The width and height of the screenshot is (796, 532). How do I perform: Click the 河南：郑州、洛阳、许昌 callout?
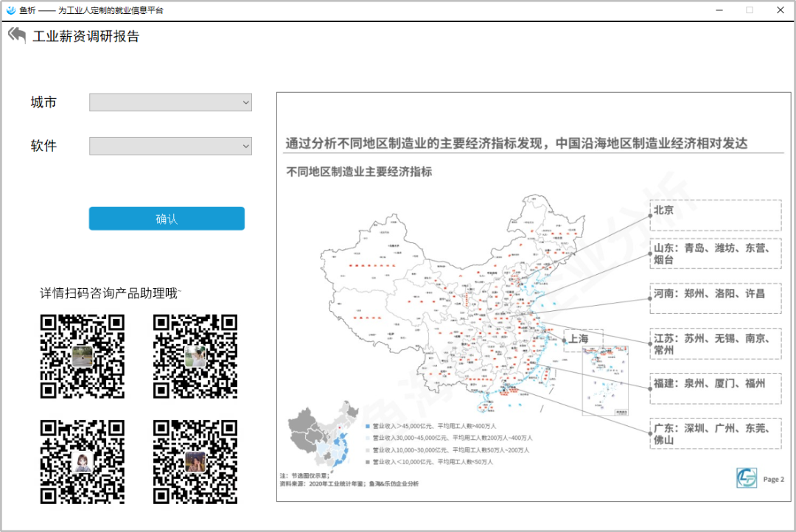pos(715,298)
